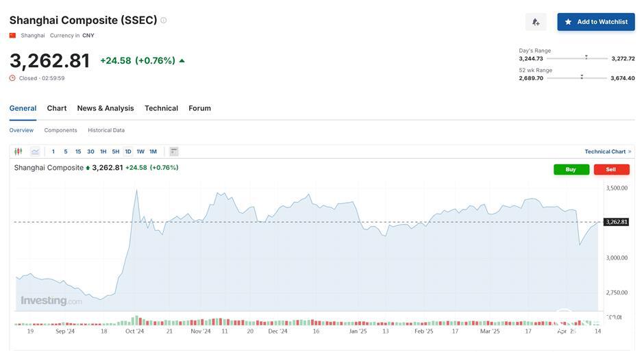Screen dimensions: 644x352
Task: Open the News & Analysis tab
Action: (106, 108)
